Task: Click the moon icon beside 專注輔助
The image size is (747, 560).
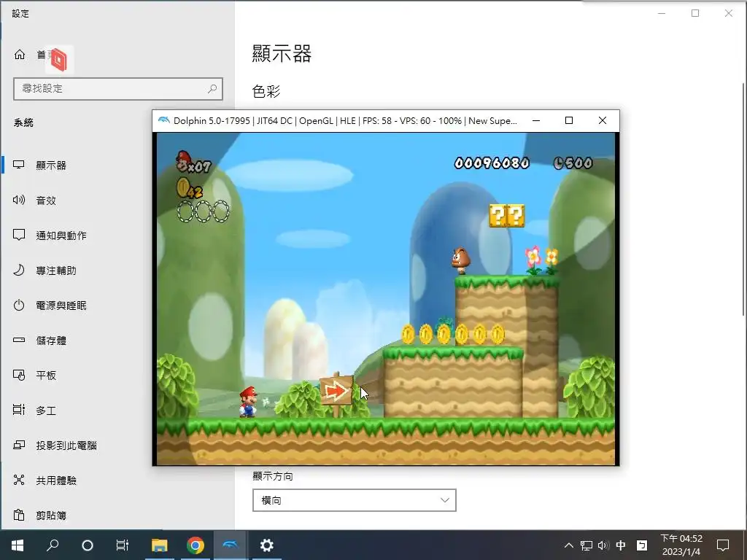Action: [x=18, y=270]
